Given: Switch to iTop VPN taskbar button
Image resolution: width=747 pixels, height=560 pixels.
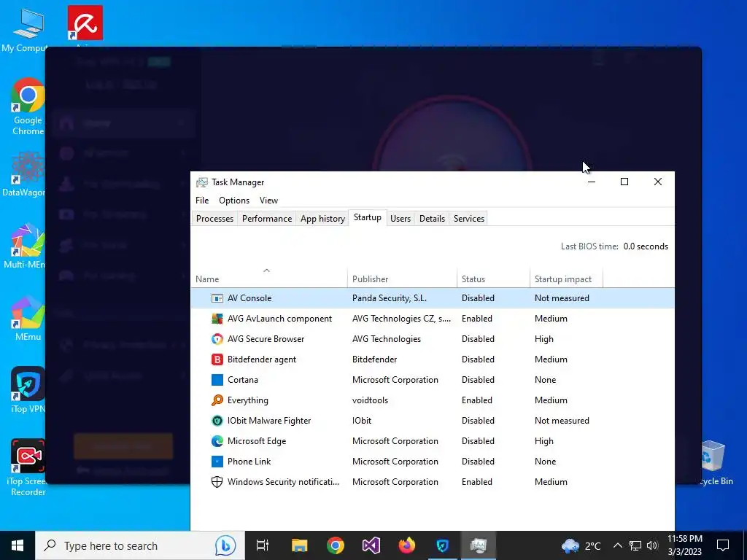Looking at the screenshot, I should click(x=443, y=545).
